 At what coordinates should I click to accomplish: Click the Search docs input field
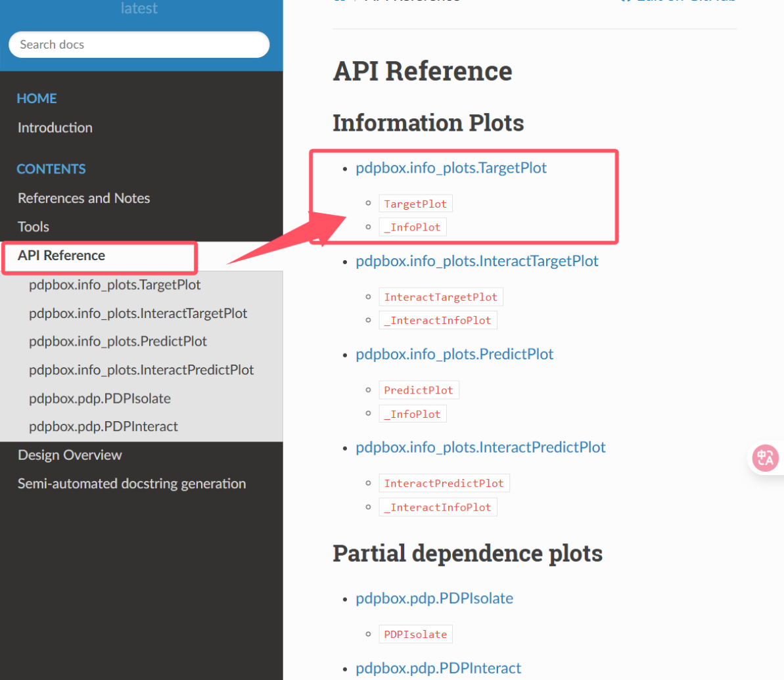(x=139, y=45)
